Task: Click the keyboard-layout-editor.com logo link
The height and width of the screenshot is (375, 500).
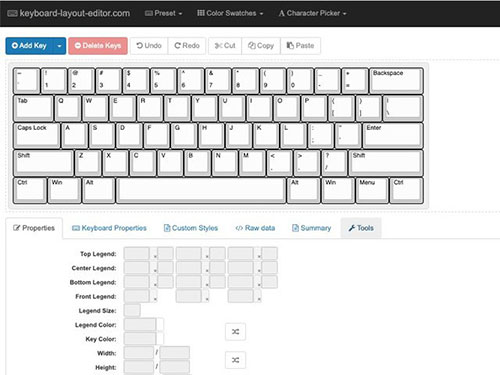Action: tap(69, 13)
